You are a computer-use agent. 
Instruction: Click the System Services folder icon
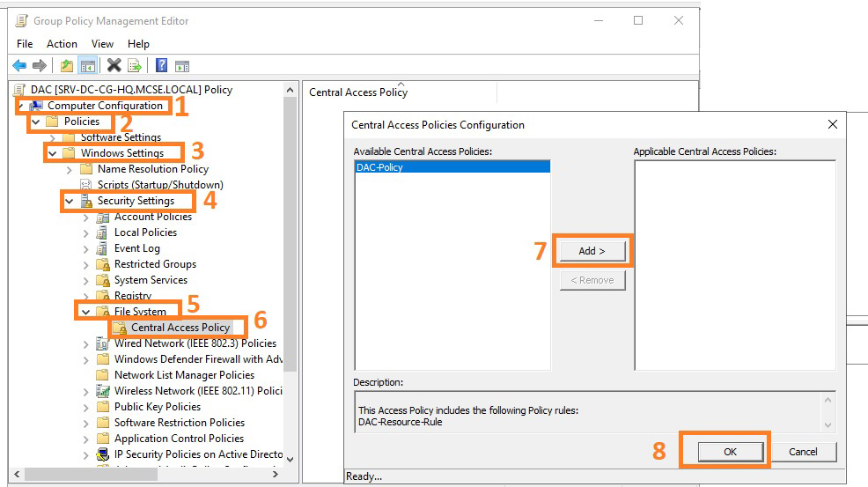tap(102, 280)
